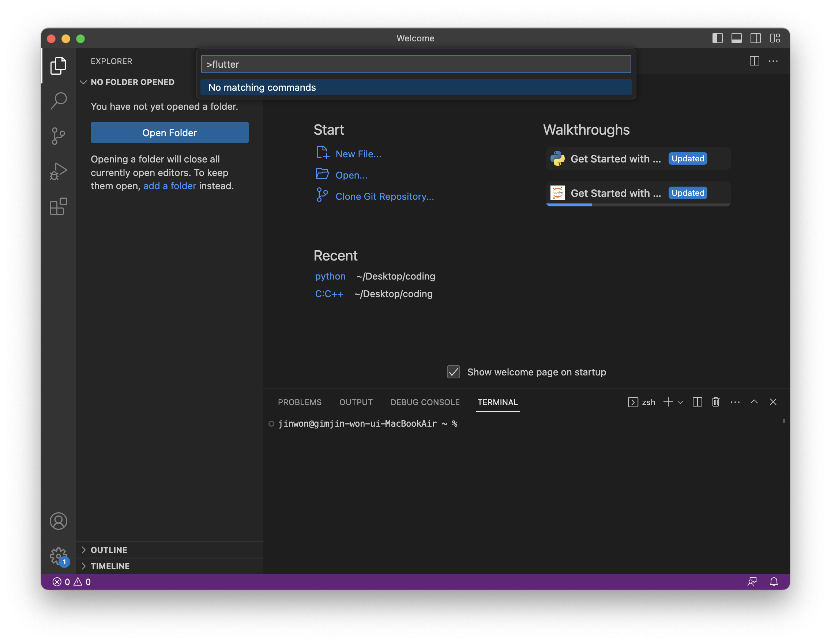The height and width of the screenshot is (644, 831).
Task: Switch to the Output tab
Action: 356,402
